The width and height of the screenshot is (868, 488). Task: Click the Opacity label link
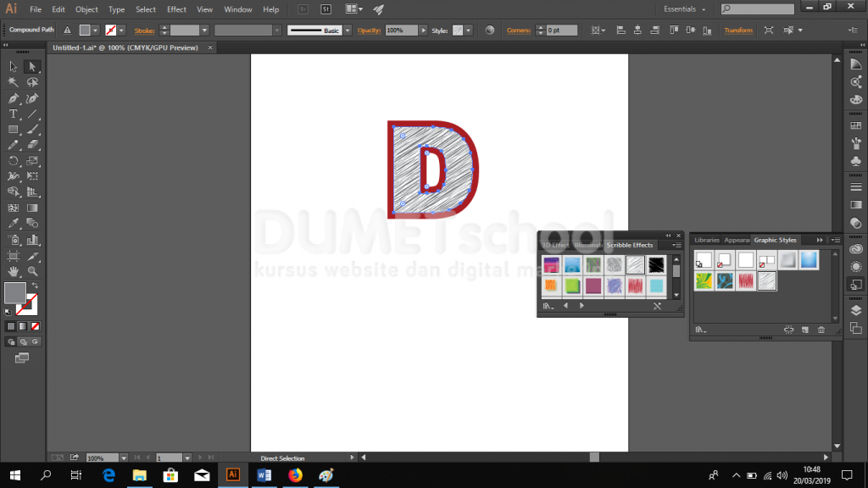click(370, 30)
